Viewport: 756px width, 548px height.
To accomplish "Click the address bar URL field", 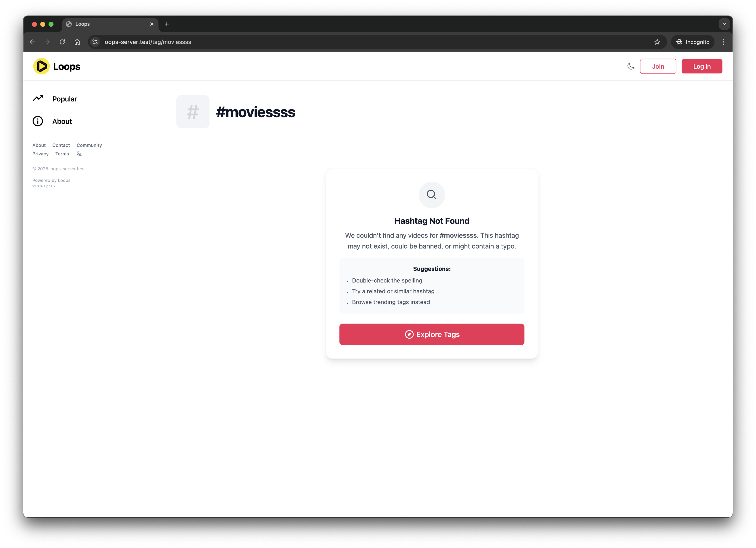I will 377,42.
